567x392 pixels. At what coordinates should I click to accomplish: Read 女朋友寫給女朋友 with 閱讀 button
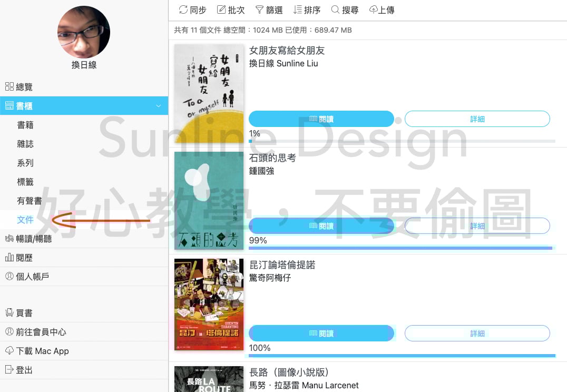[x=321, y=119]
